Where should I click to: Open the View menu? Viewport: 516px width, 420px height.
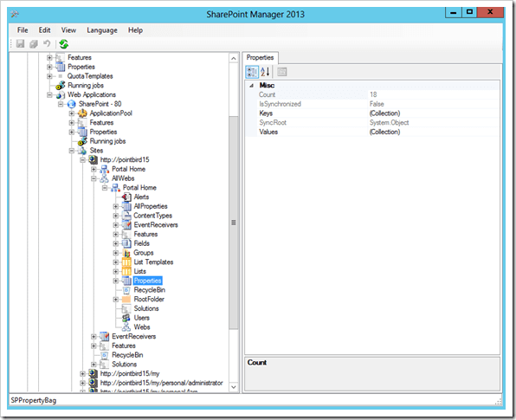click(x=68, y=30)
